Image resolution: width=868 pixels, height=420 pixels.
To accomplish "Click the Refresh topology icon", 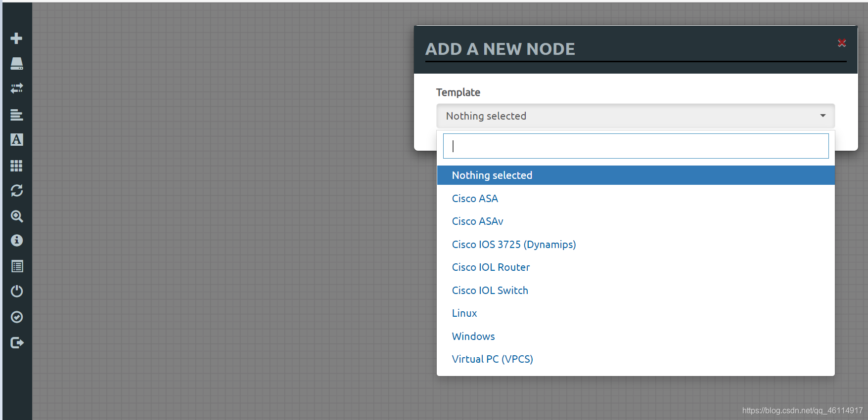I will (x=16, y=191).
